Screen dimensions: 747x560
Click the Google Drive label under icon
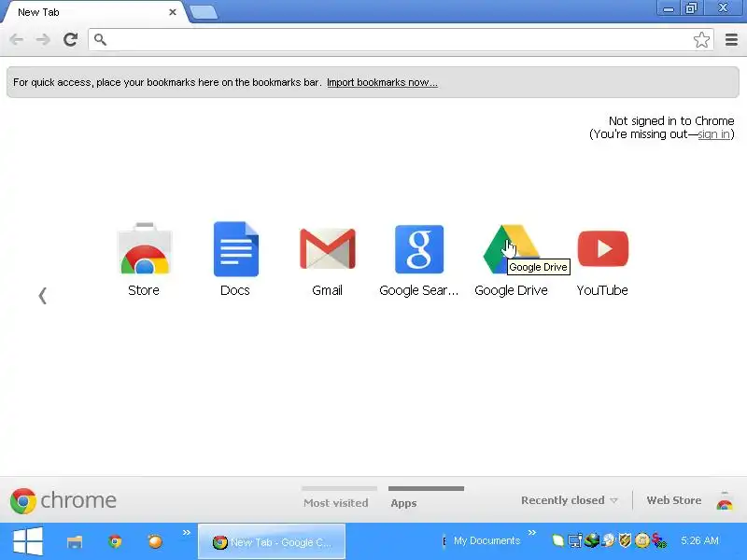511,290
